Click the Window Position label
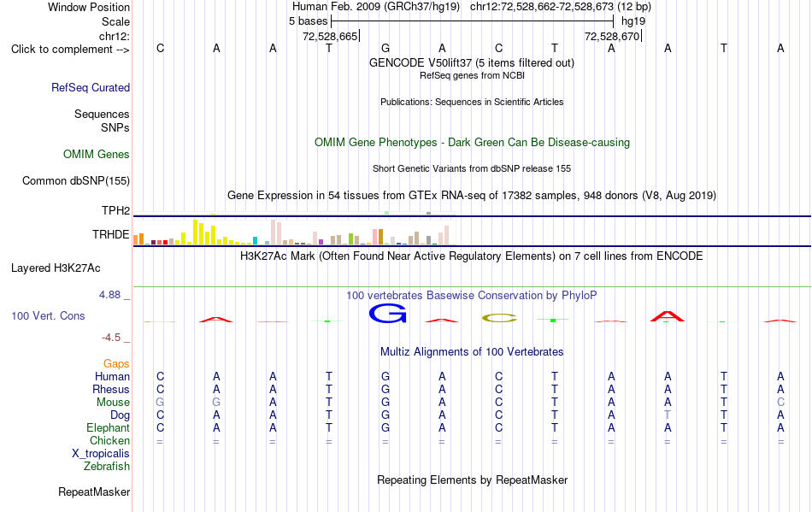Viewport: 812px width, 512px height. tap(89, 7)
